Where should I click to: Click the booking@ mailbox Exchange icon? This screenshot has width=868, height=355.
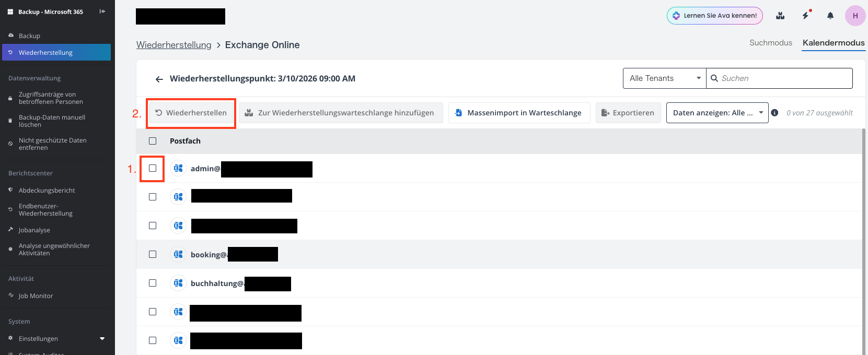point(178,254)
